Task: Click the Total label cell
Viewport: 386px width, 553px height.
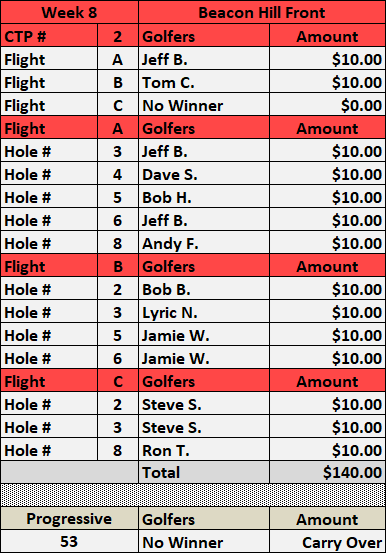Action: [204, 472]
